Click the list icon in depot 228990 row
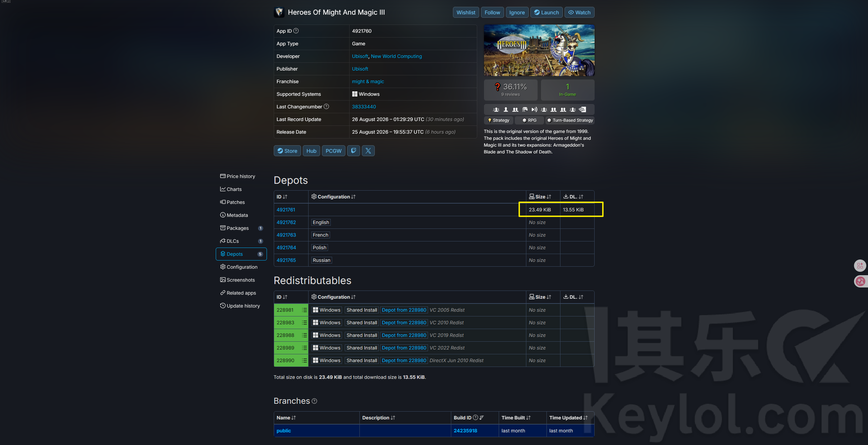The width and height of the screenshot is (868, 445). pos(304,360)
